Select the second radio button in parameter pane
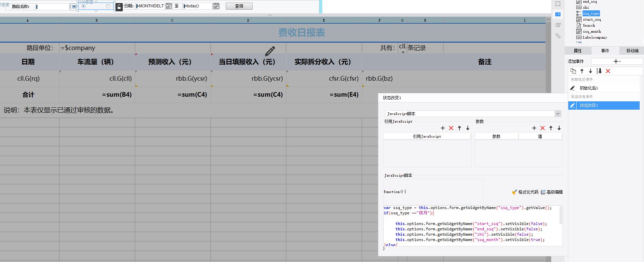The image size is (644, 262). [x=108, y=6]
